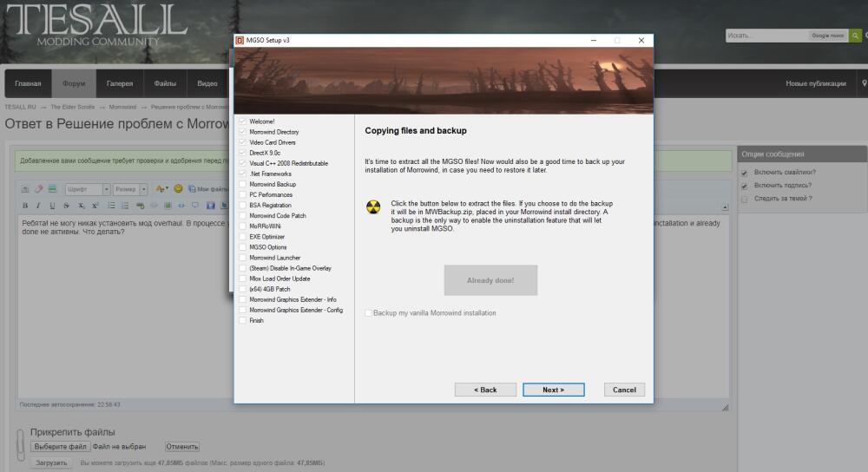Click editor resize grip at bottom-right corner

pos(725,407)
